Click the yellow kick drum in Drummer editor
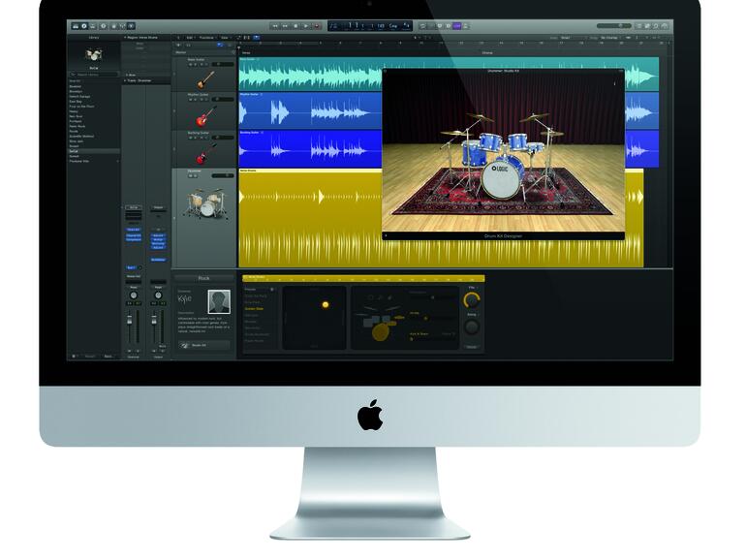Viewport: 746px width, 560px height. 380,332
